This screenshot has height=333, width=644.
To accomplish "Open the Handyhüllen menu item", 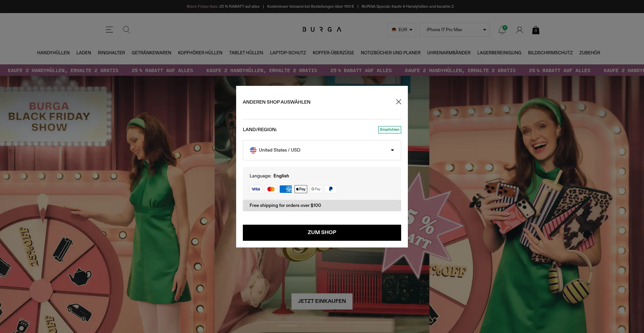I will pos(53,53).
